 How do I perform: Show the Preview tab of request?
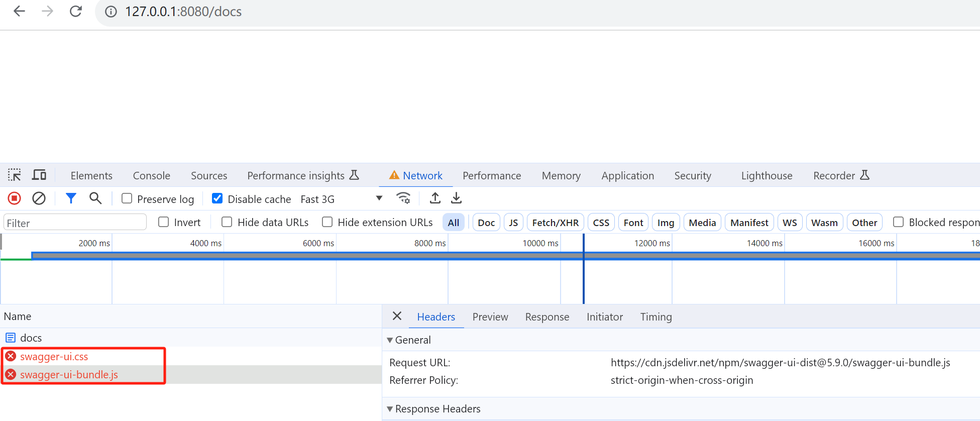pyautogui.click(x=490, y=317)
